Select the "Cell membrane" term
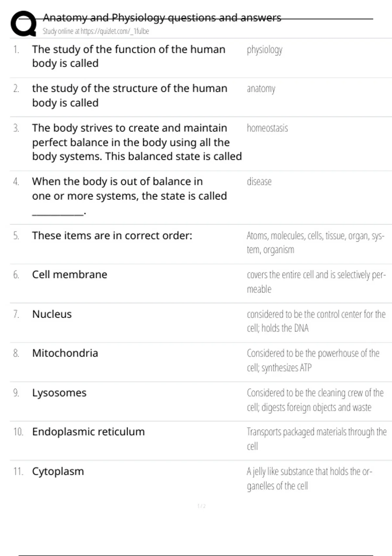The image size is (392, 556). tap(70, 275)
